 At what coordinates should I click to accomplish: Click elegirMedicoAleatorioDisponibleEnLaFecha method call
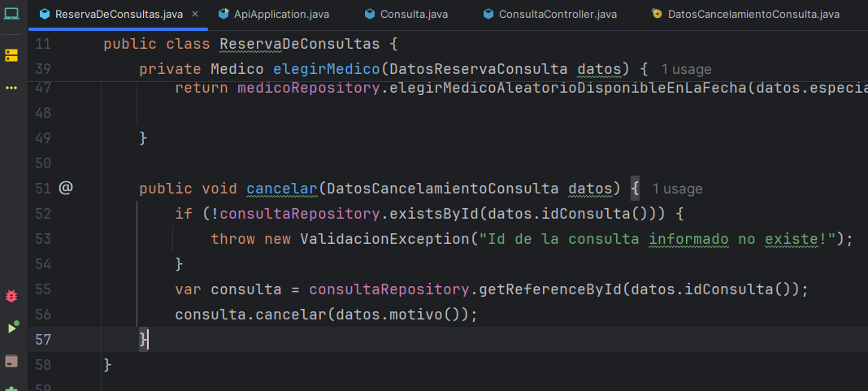click(x=569, y=88)
